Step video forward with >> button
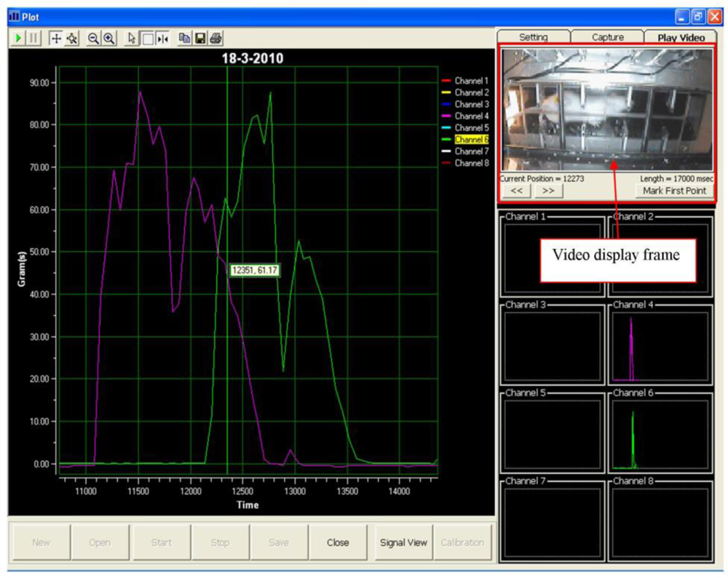 click(x=548, y=191)
